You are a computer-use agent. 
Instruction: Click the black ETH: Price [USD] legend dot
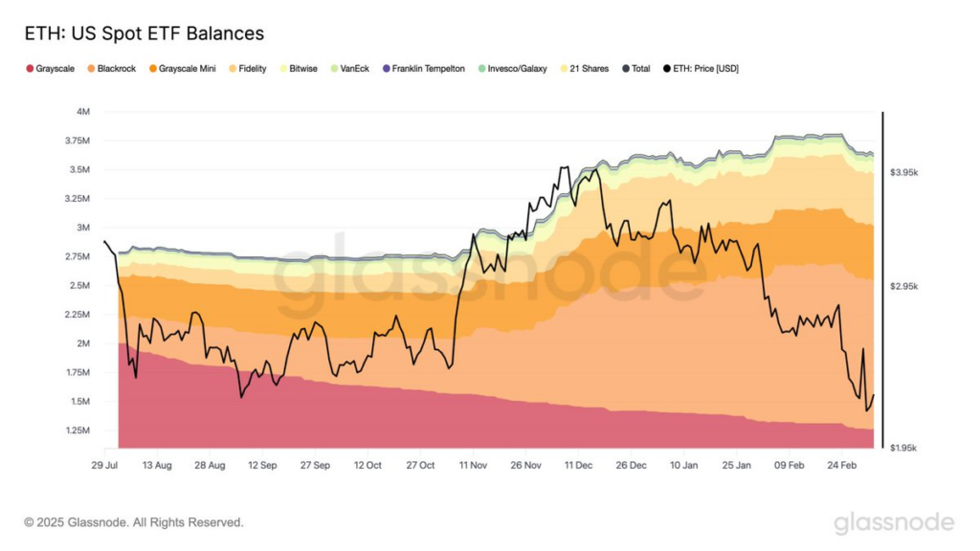pyautogui.click(x=666, y=69)
